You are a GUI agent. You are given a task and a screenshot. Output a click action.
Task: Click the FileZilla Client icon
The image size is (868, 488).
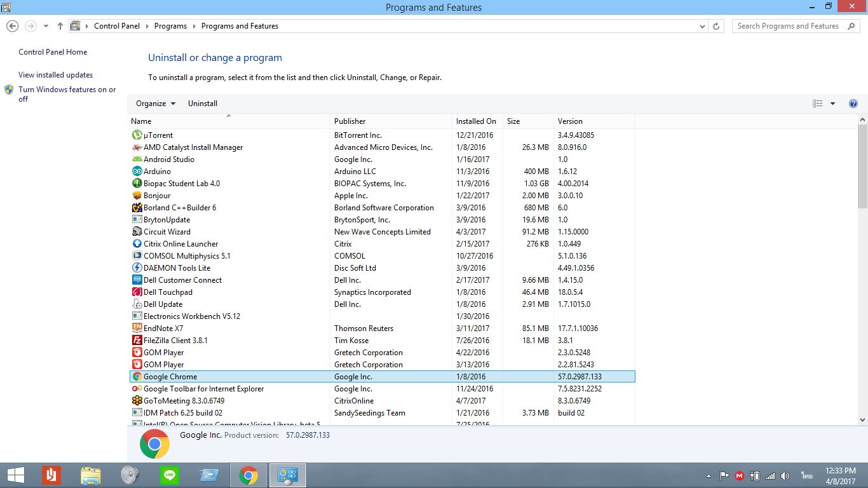click(x=137, y=341)
